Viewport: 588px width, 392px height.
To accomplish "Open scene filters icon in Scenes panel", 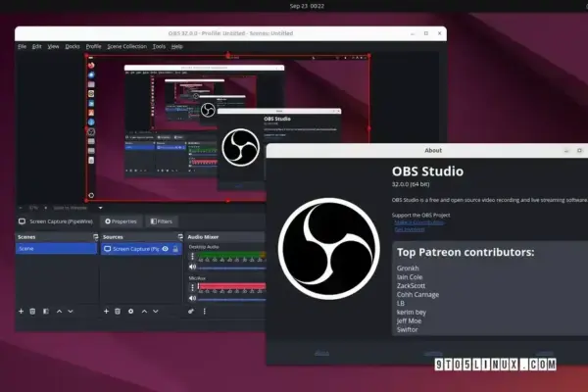I will click(x=46, y=312).
